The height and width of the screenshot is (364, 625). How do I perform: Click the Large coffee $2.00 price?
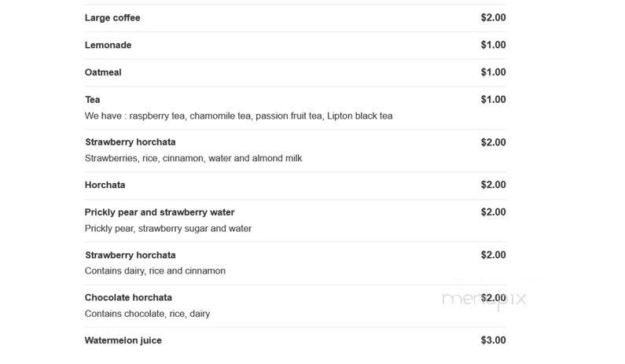tap(493, 17)
